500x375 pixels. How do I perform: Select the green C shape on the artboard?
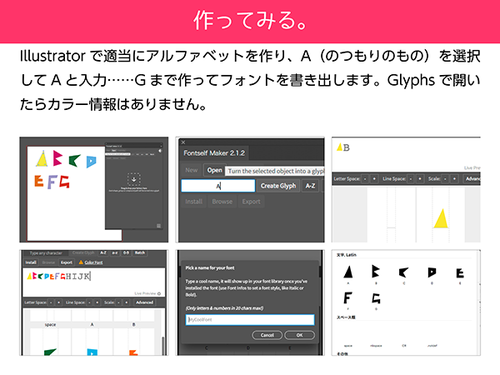[75, 160]
